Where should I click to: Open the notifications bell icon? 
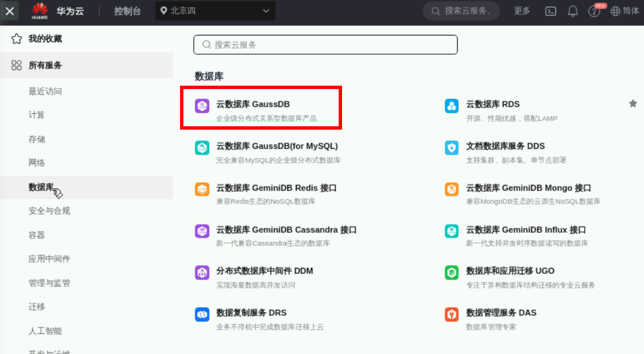(572, 11)
